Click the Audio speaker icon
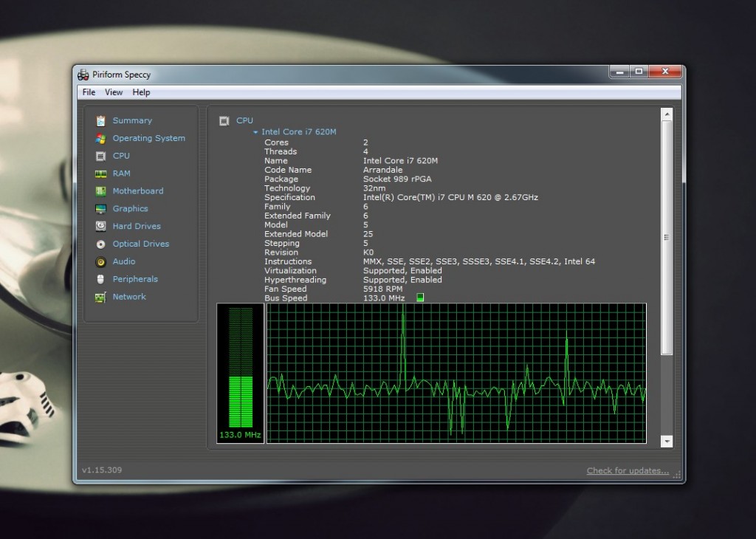 click(x=100, y=261)
